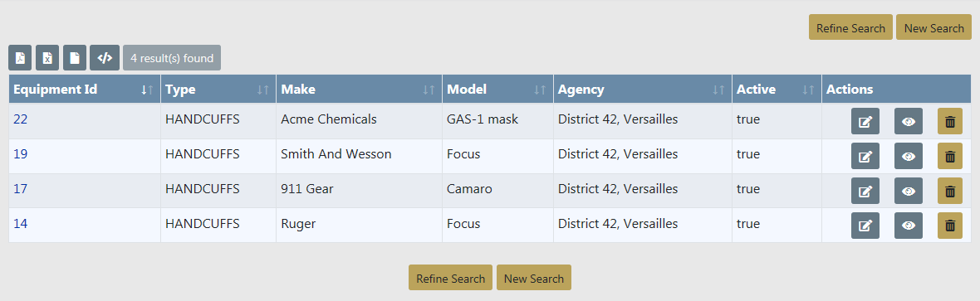Open equipment Id 19 link
Viewport: 980px width, 301px height.
(21, 153)
